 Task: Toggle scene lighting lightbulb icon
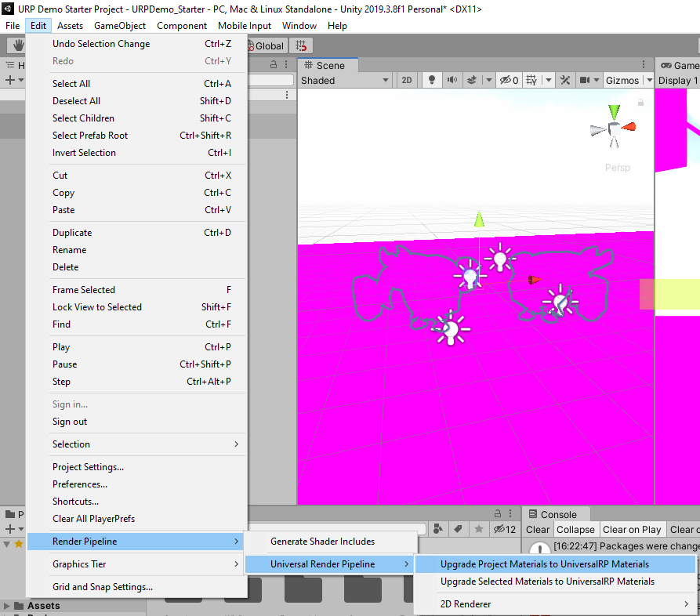431,80
